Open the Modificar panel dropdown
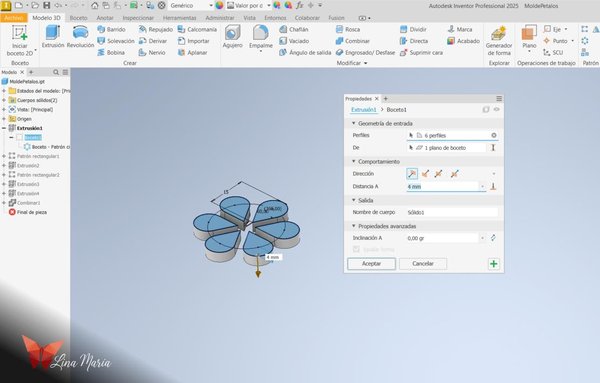This screenshot has width=600, height=383. [x=365, y=63]
